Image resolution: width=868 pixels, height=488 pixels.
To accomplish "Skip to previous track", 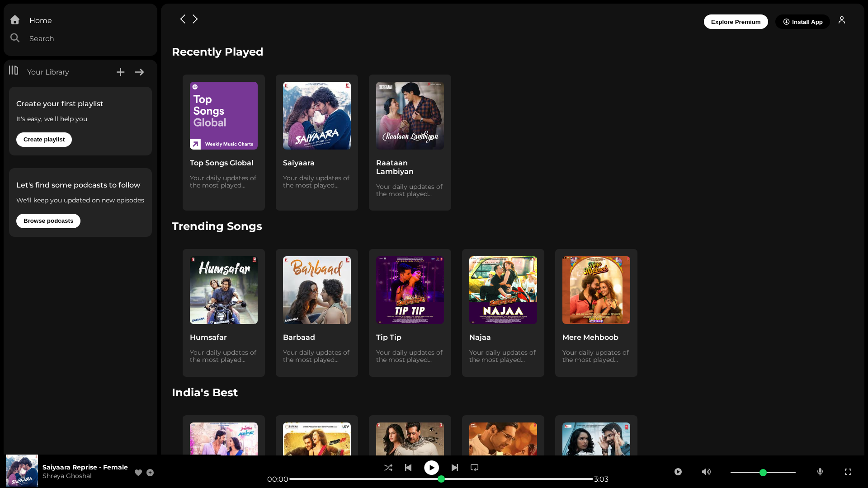I will pyautogui.click(x=408, y=468).
